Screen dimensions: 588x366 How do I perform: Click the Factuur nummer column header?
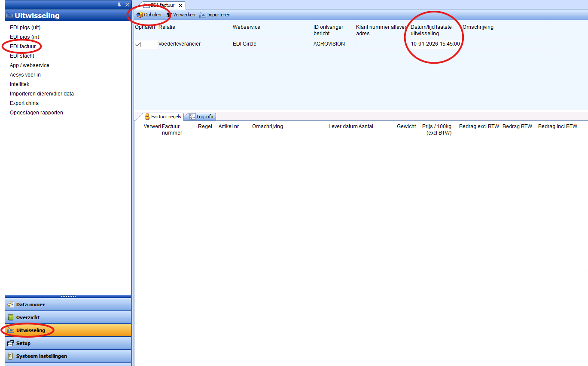[x=172, y=129]
